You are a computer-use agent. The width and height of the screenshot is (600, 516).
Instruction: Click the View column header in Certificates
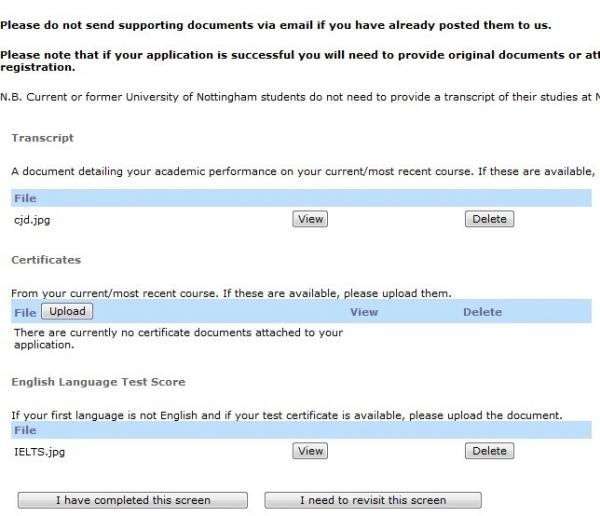(364, 312)
